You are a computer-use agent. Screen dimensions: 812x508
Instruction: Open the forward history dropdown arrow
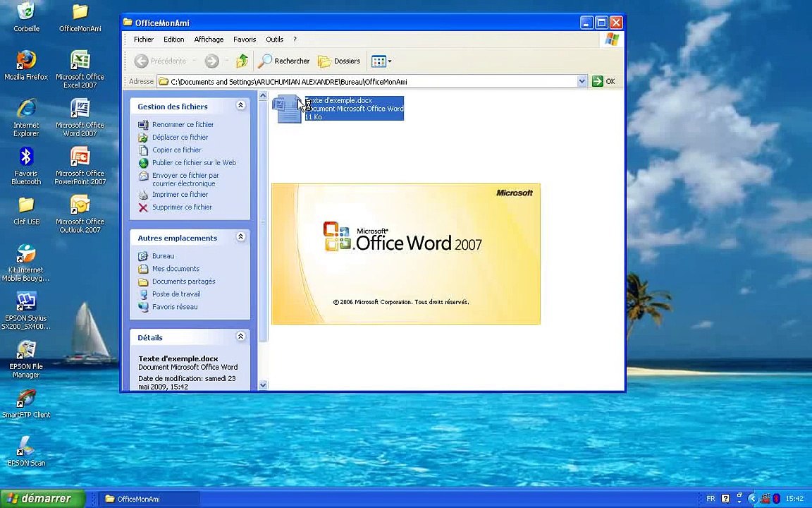click(x=226, y=61)
